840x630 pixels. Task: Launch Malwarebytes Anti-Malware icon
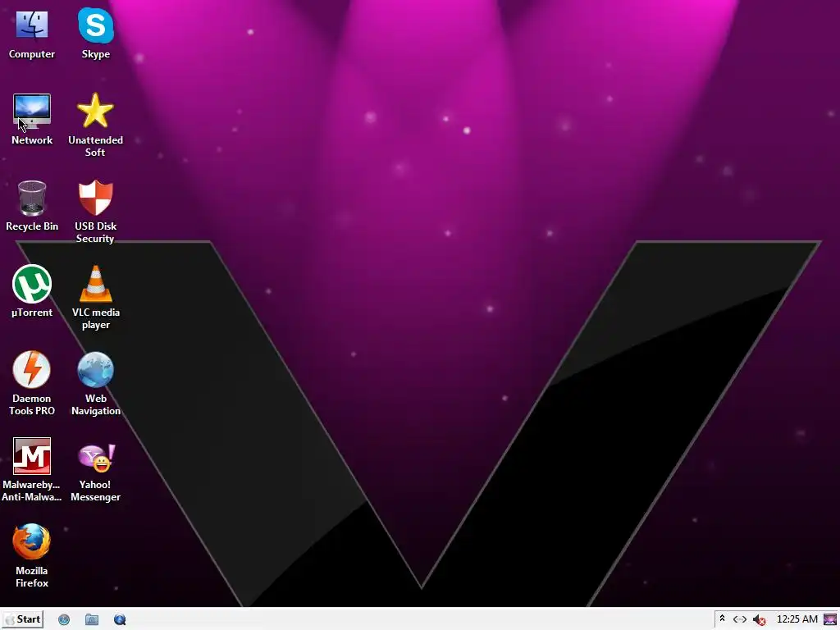[32, 456]
